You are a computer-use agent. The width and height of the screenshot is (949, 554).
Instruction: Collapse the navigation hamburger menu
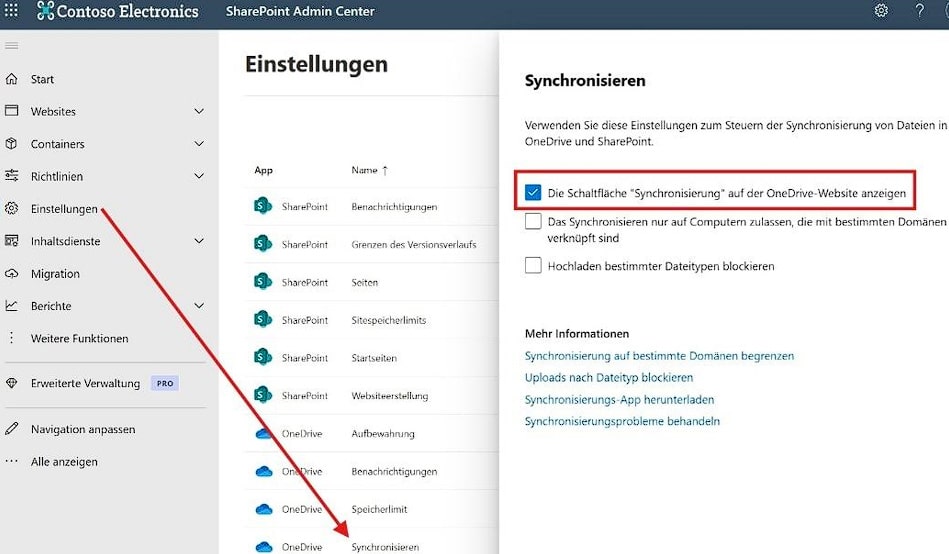coord(11,45)
